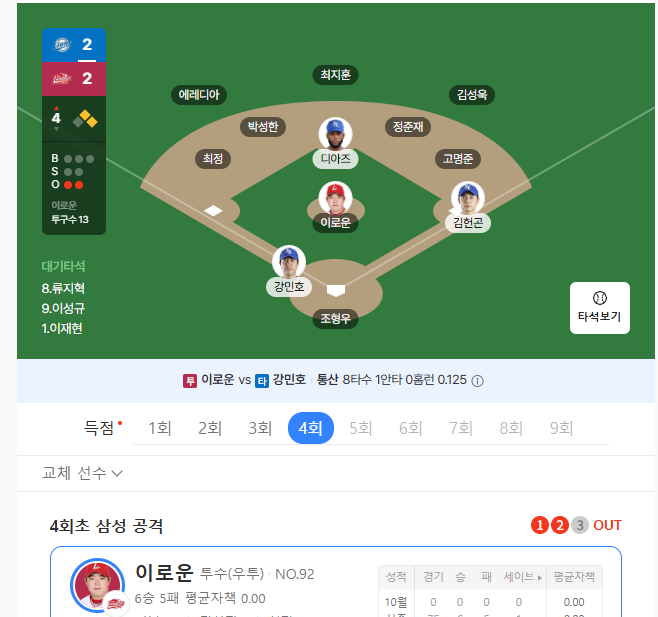Screen dimensions: 658x617
Task: Open the 타석보기 at-bat view
Action: [599, 308]
